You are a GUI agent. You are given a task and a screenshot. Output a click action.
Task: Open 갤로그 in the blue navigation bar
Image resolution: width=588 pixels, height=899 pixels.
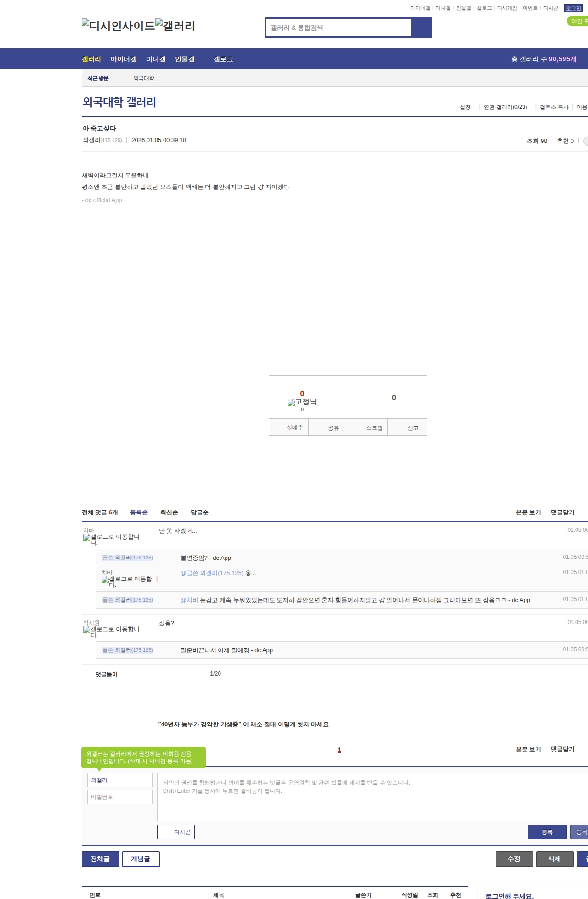tap(223, 59)
